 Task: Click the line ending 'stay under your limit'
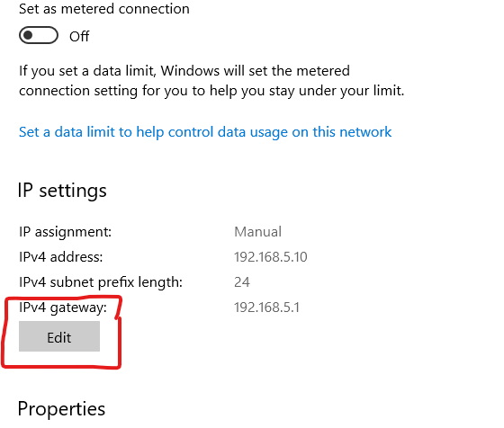pyautogui.click(x=211, y=91)
